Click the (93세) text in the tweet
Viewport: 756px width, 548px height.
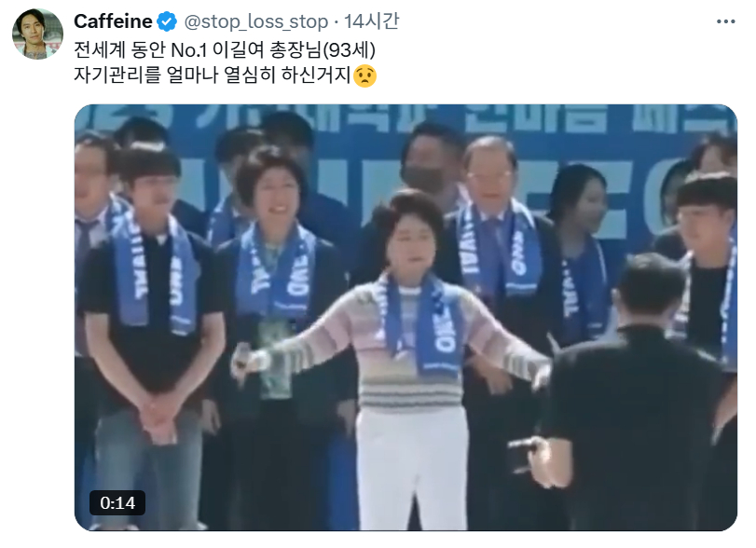(x=349, y=49)
